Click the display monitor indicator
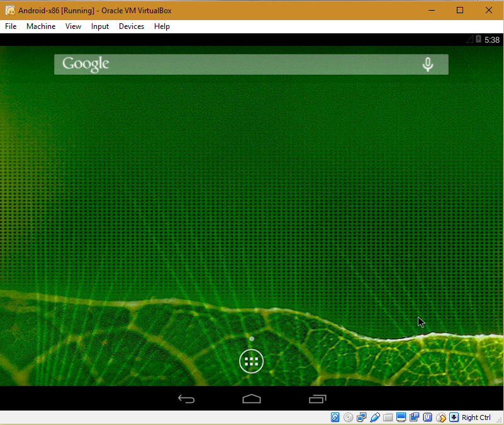 tap(401, 417)
